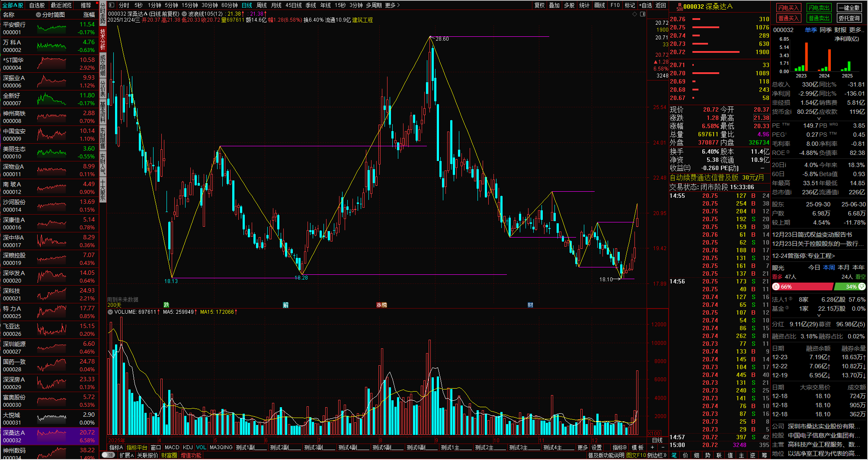
Task: Expand the 扩展 menu at bottom
Action: click(126, 455)
